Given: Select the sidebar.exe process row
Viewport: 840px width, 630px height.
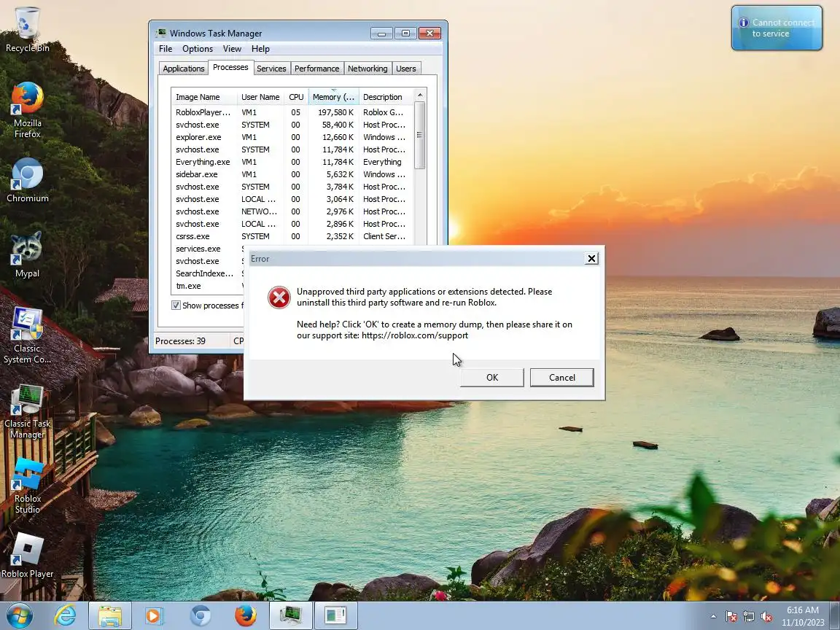Looking at the screenshot, I should point(292,174).
